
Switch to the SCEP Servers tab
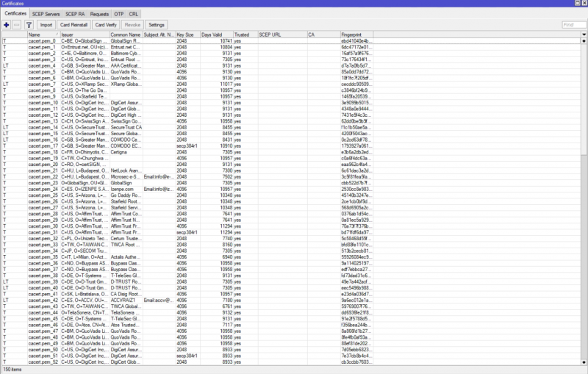(x=46, y=14)
